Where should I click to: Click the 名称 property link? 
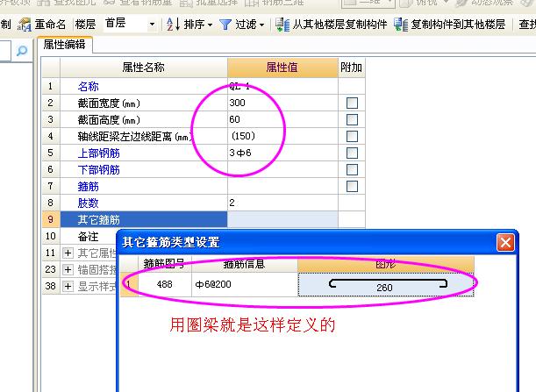[x=88, y=87]
